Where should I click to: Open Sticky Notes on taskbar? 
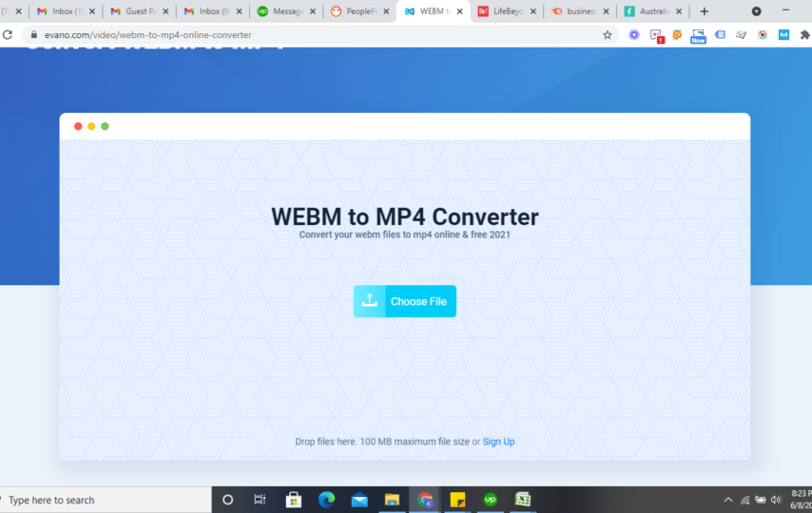pos(457,500)
